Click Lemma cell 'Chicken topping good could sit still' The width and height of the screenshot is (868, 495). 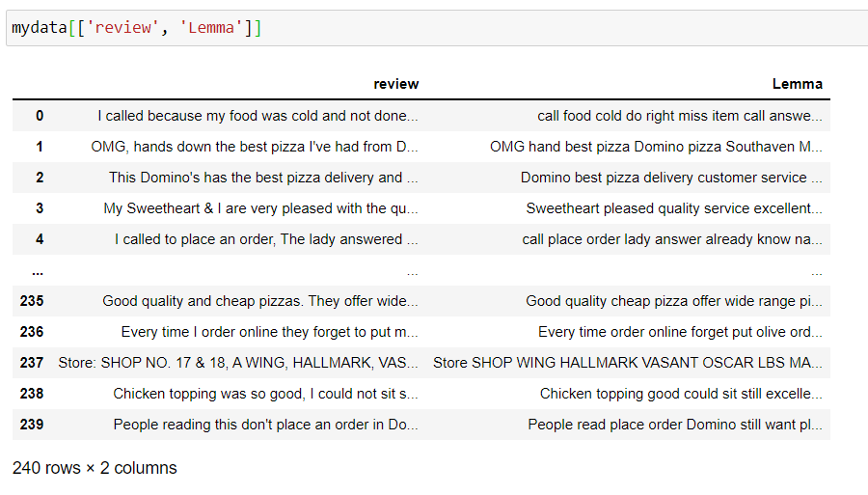coord(682,394)
